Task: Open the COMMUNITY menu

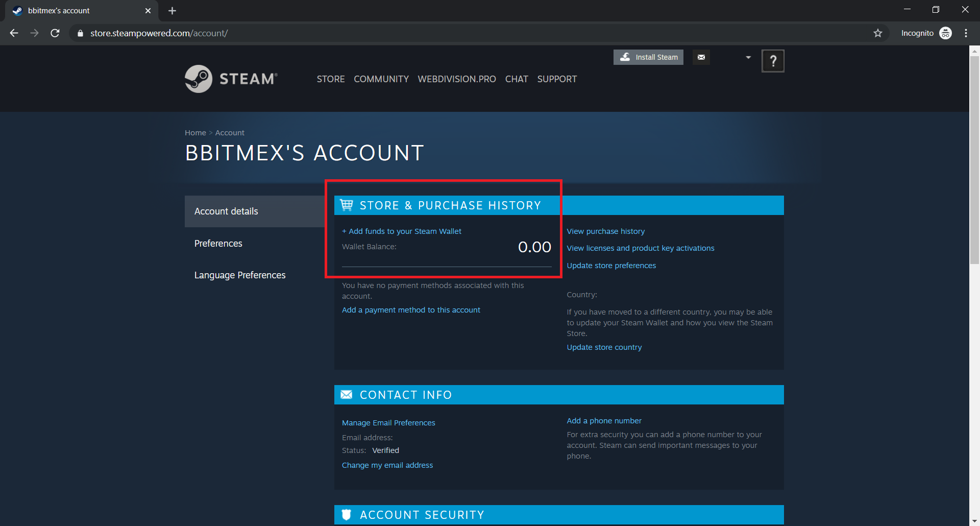Action: pyautogui.click(x=381, y=79)
